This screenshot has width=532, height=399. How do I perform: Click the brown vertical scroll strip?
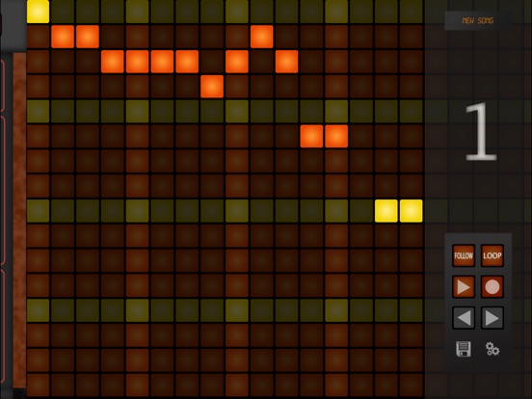pos(19,220)
